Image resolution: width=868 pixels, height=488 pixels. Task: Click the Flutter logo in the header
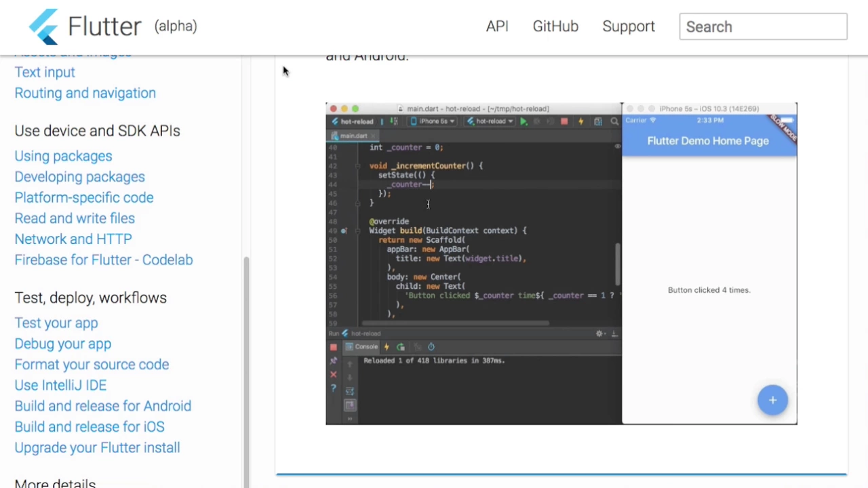(x=43, y=26)
